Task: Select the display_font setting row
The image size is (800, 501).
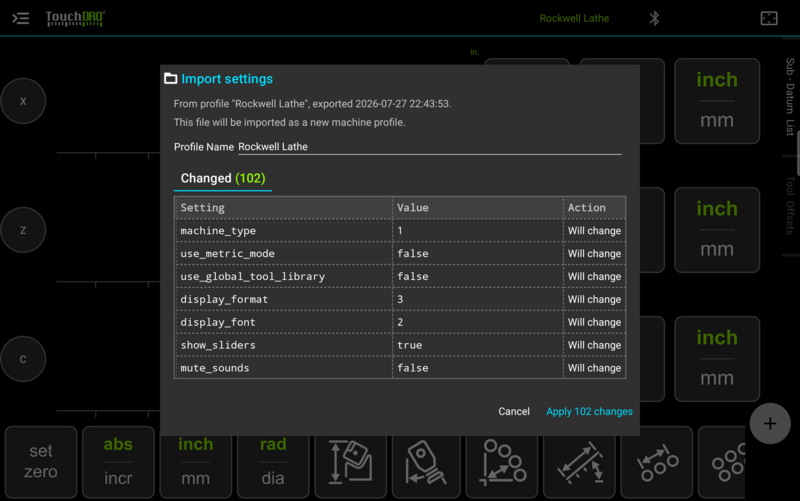Action: tap(400, 322)
